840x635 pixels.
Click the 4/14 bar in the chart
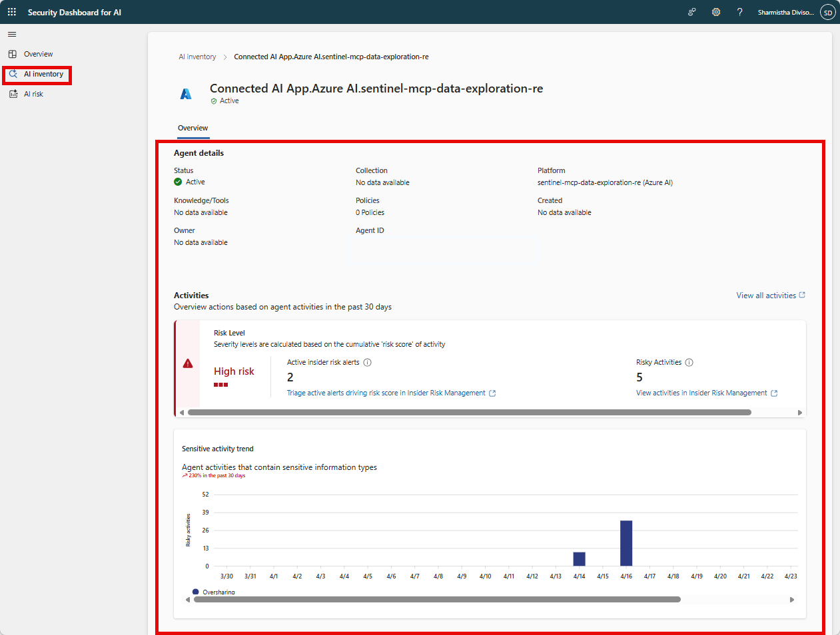tap(580, 559)
